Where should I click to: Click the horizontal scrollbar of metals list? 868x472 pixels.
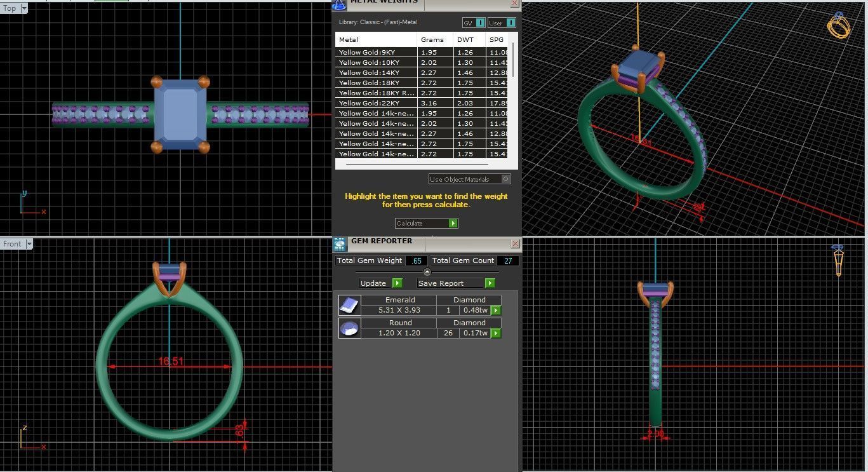[417, 165]
